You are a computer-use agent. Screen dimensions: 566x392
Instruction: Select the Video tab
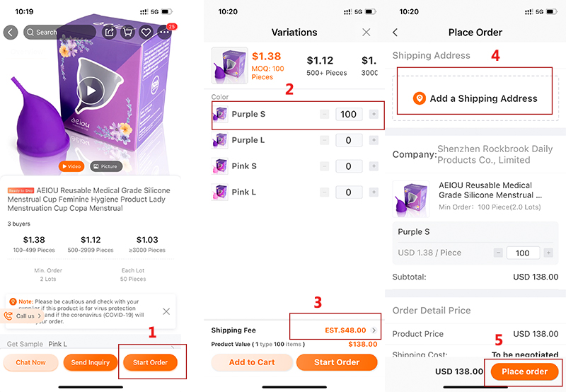pyautogui.click(x=72, y=167)
